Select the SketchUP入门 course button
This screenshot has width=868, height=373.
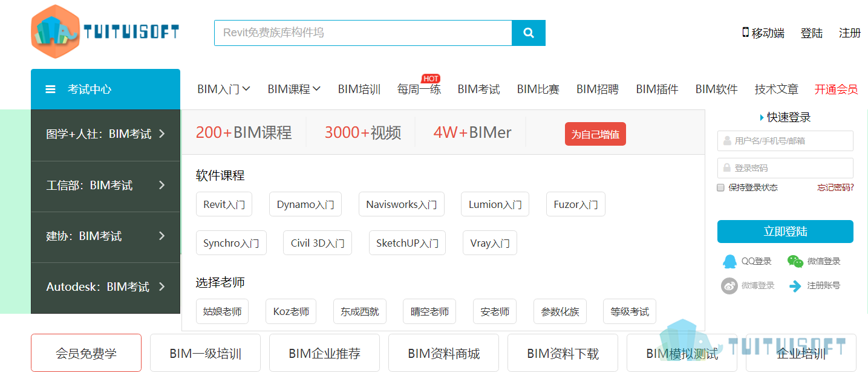pyautogui.click(x=407, y=243)
